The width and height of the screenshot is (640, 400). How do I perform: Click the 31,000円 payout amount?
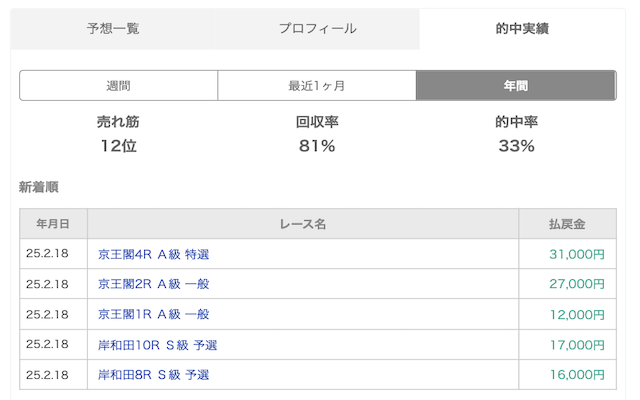577,254
